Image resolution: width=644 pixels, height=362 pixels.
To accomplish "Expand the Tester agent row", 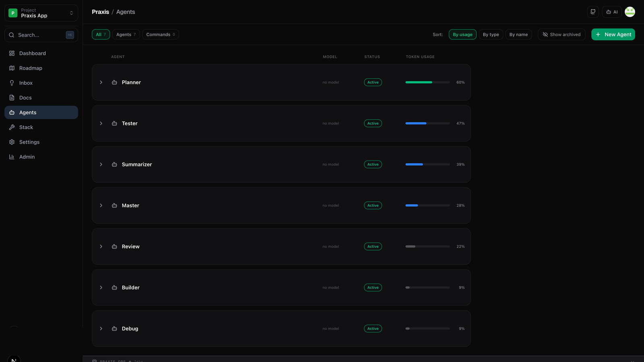I will click(x=101, y=123).
